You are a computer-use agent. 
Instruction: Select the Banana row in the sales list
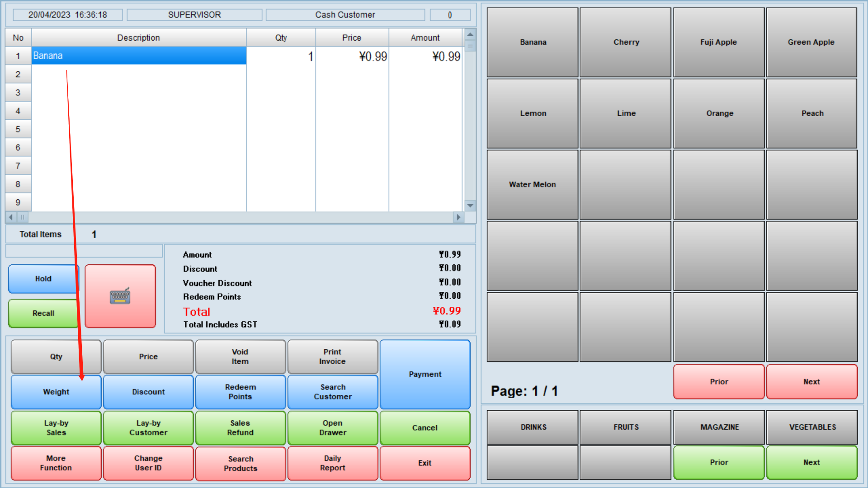tap(138, 56)
